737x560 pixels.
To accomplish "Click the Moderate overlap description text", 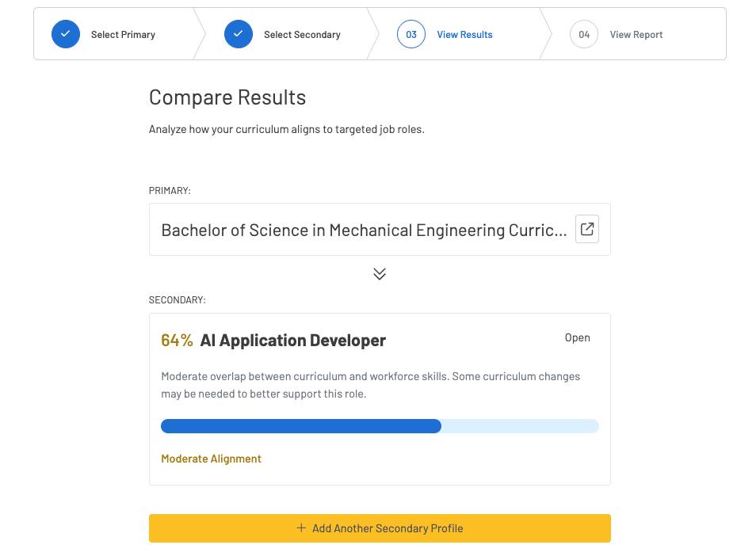I will click(x=370, y=385).
